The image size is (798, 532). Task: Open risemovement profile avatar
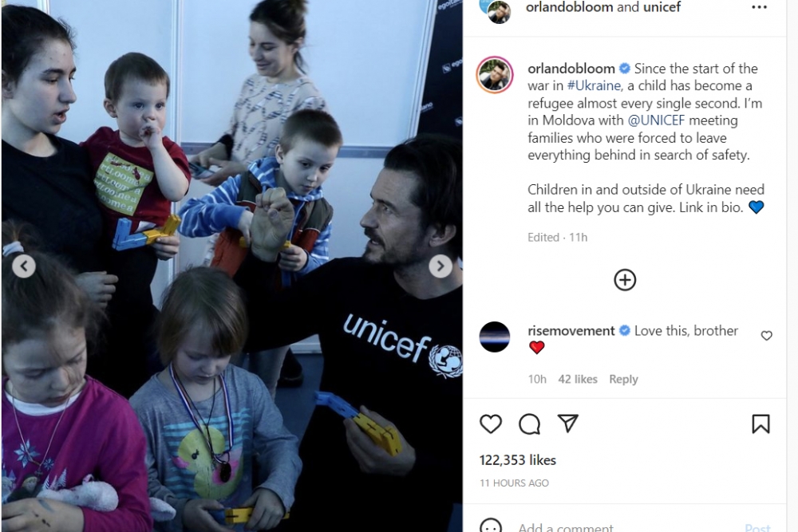click(x=494, y=337)
